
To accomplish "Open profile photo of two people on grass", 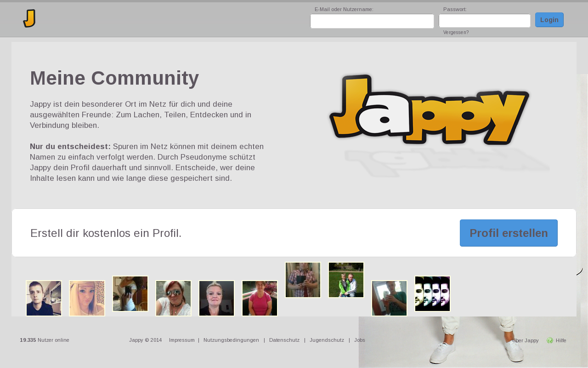I will [x=346, y=280].
